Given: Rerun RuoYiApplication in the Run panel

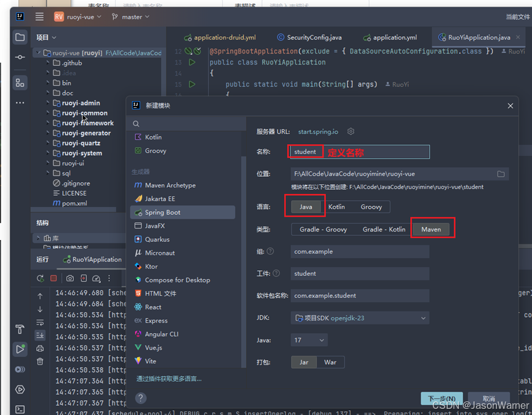Looking at the screenshot, I should pos(40,278).
